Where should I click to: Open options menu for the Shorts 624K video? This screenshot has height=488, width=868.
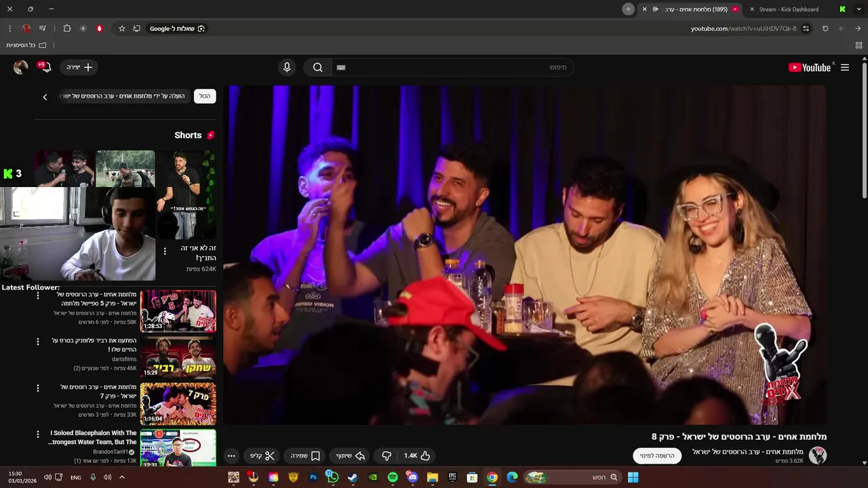tap(165, 251)
